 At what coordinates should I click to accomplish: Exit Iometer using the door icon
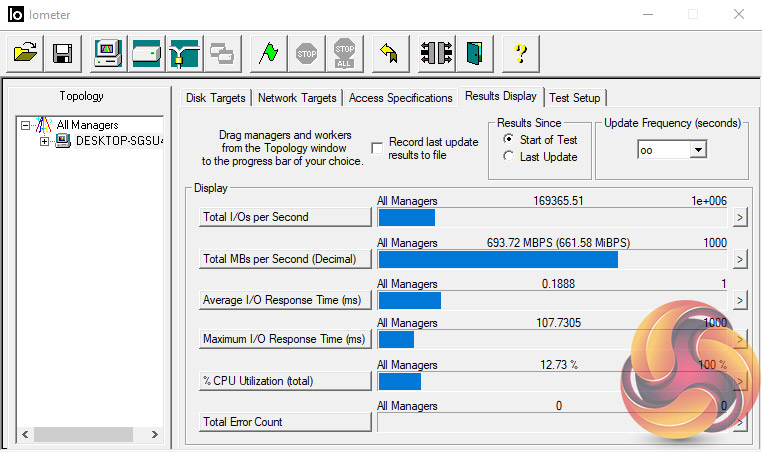point(474,53)
